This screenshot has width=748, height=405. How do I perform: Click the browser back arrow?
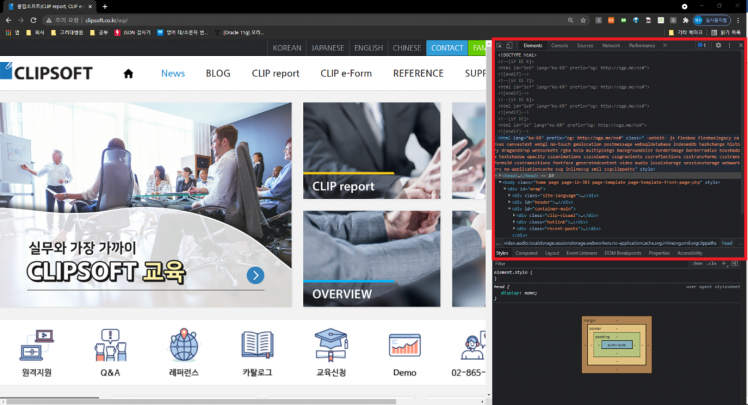[8, 20]
